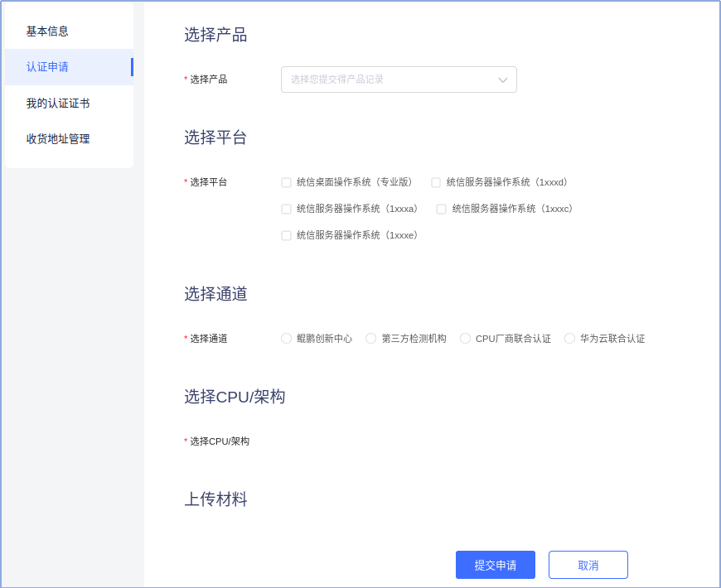Image resolution: width=721 pixels, height=588 pixels.
Task: Open 收货地址管理 in the sidebar
Action: 57,139
